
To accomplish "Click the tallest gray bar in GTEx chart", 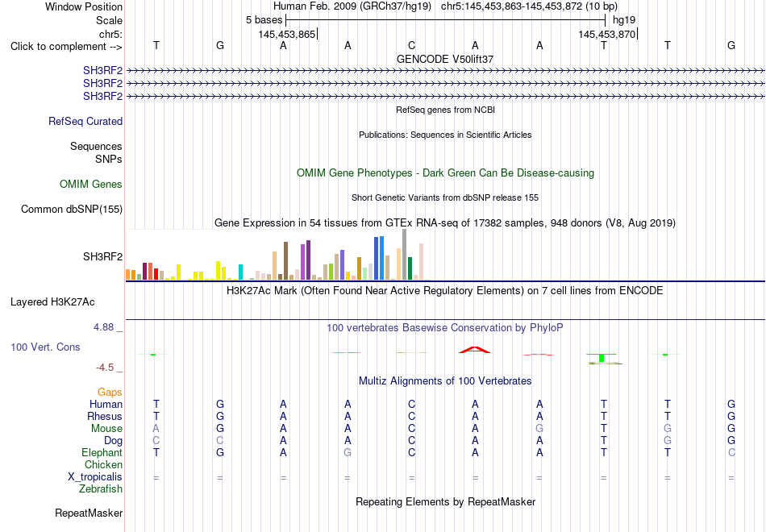I will click(x=405, y=255).
